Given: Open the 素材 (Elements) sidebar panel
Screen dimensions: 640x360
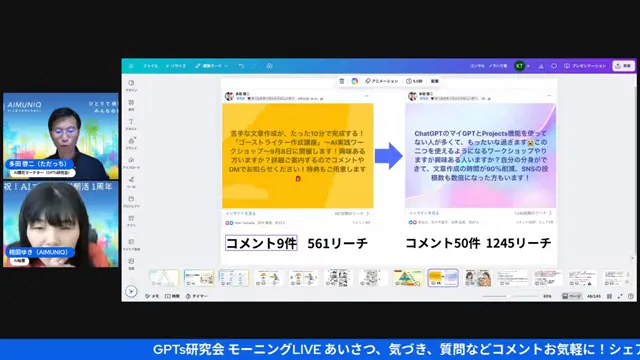Looking at the screenshot, I should 131,105.
